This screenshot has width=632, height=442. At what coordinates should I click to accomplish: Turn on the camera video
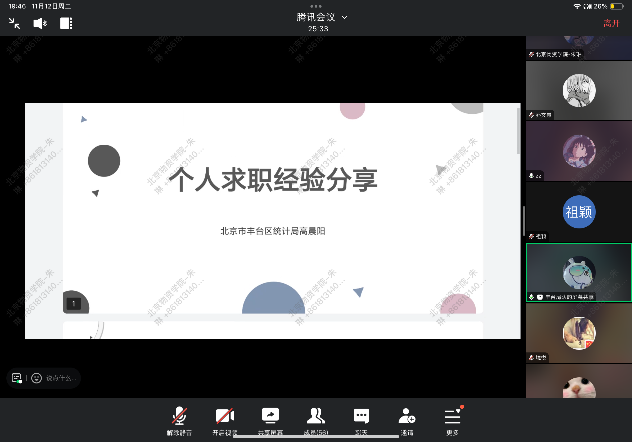(225, 418)
